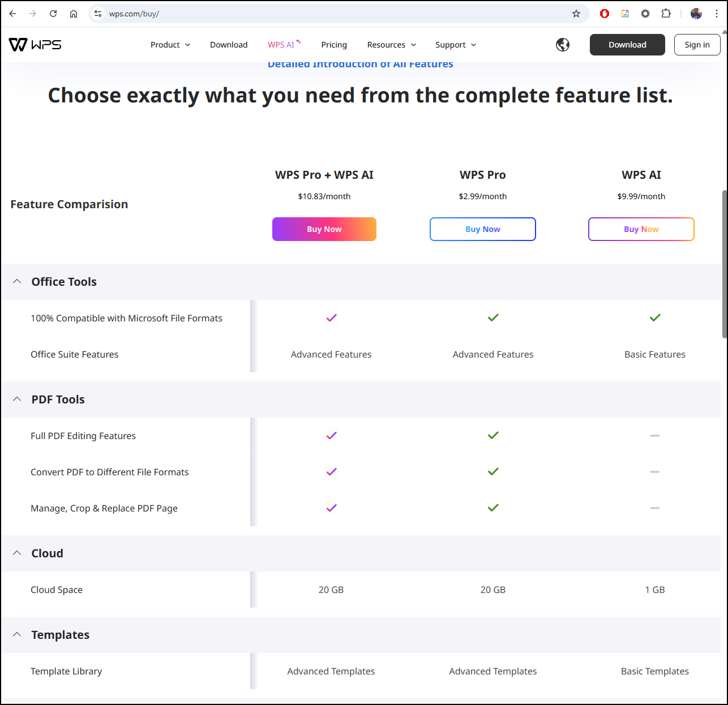Click the 'Template Library' row label
The image size is (728, 705).
[66, 671]
